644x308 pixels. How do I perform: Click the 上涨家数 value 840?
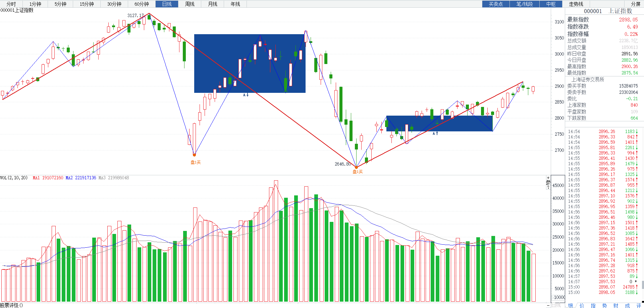634,105
